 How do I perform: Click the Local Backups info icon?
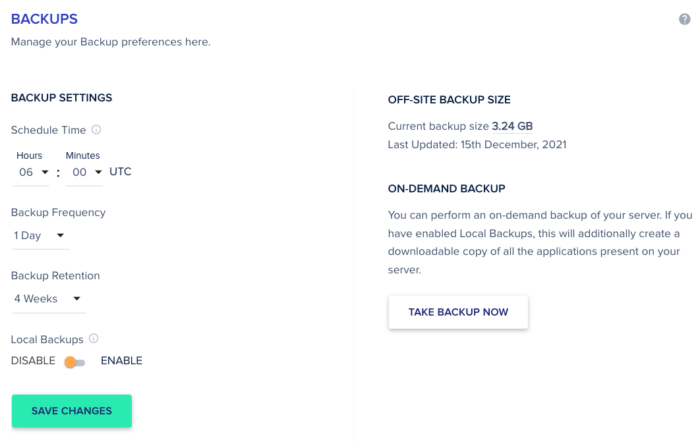pyautogui.click(x=94, y=339)
